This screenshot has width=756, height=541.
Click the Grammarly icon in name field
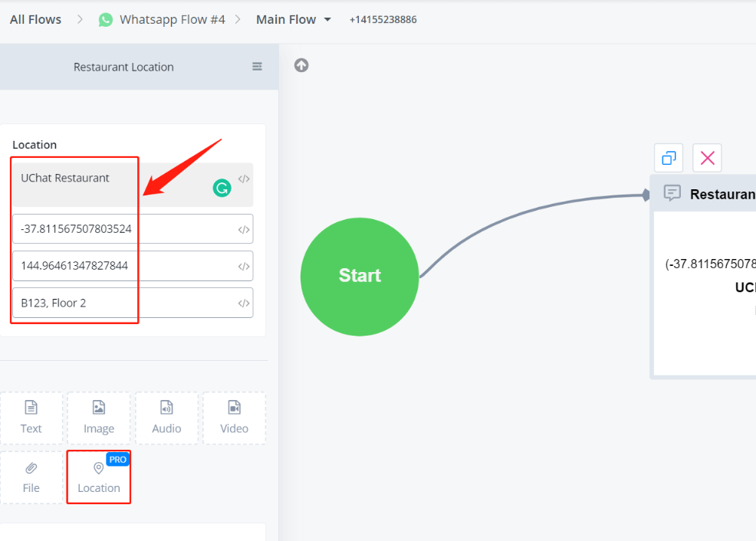point(222,188)
